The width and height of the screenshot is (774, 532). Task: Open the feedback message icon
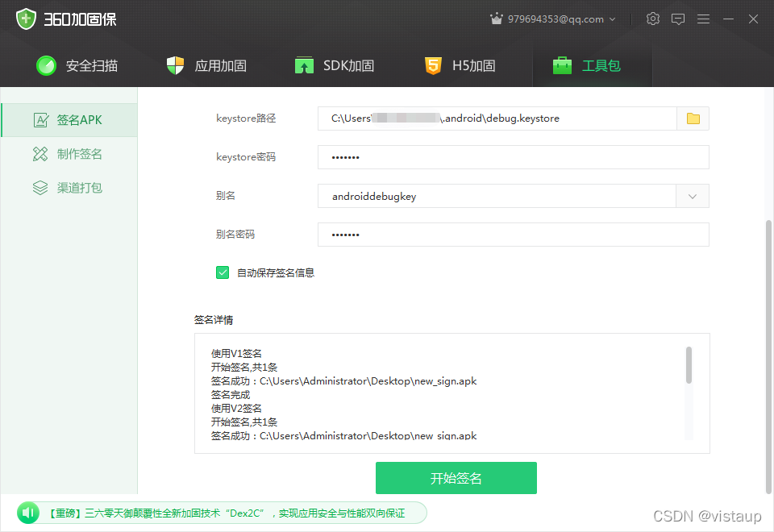coord(678,19)
